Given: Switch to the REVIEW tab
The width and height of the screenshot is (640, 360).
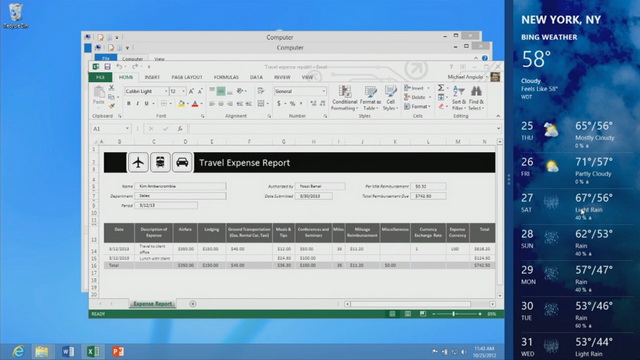Looking at the screenshot, I should click(x=282, y=77).
